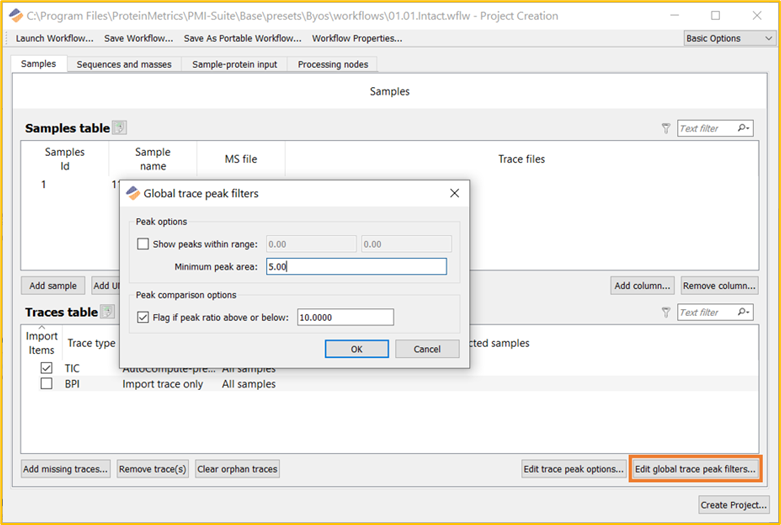This screenshot has width=781, height=525.
Task: Click Save Workflow... in the menu bar
Action: [x=138, y=38]
